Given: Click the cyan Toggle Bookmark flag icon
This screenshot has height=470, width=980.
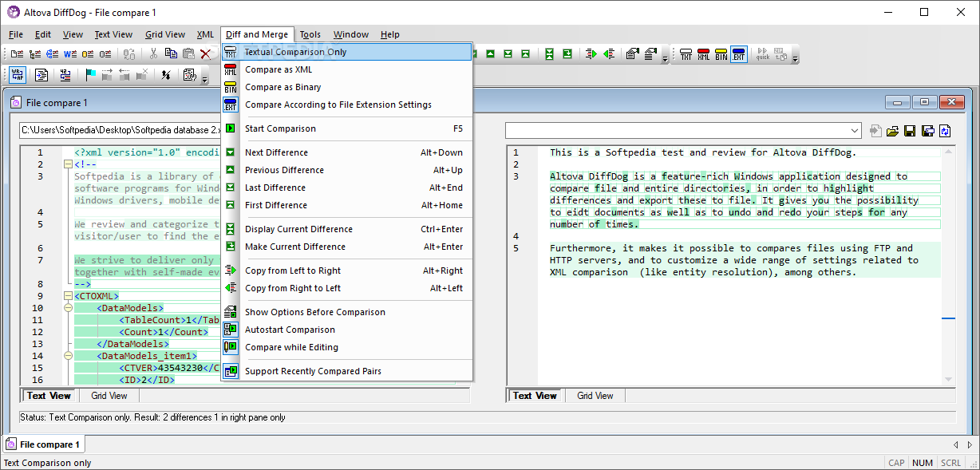Looking at the screenshot, I should (90, 75).
